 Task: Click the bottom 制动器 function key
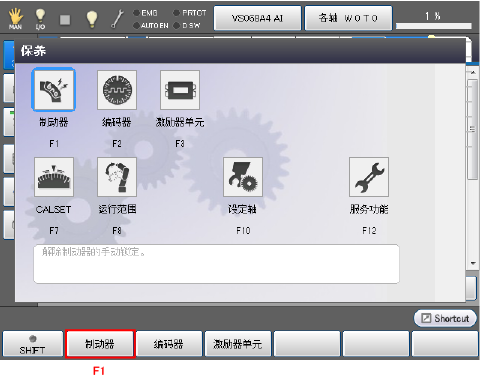100,344
